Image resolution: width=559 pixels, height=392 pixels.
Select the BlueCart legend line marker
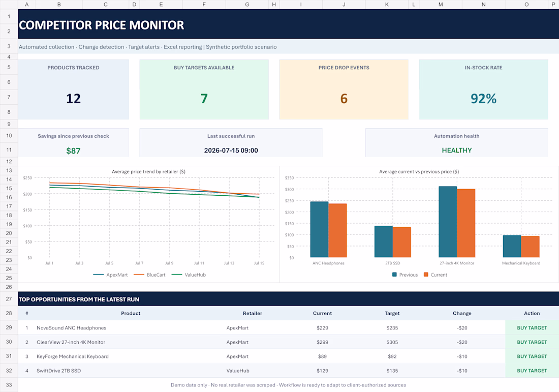[139, 275]
